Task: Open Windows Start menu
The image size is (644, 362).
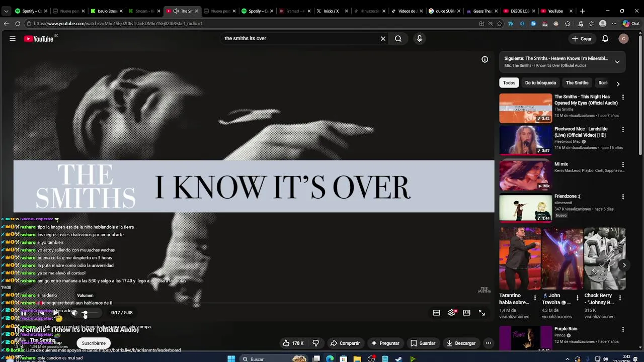Action: tap(231, 359)
